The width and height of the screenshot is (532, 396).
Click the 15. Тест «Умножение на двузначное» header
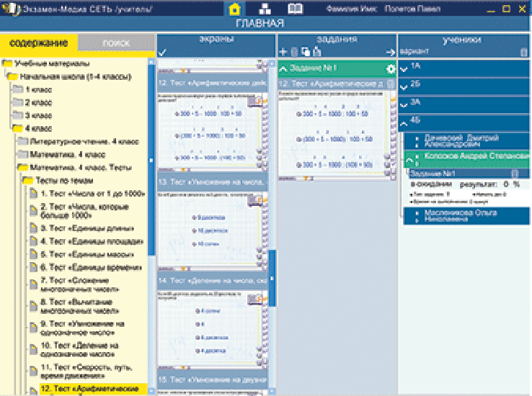(213, 379)
